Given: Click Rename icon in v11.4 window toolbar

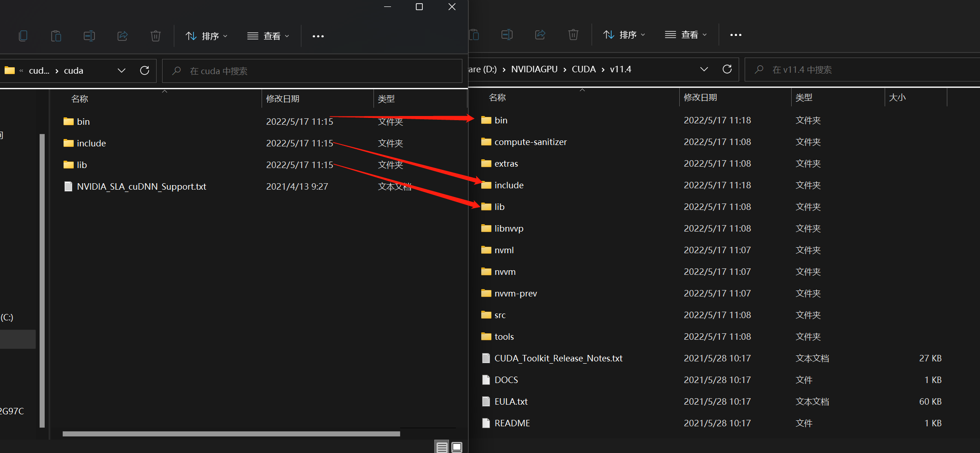Looking at the screenshot, I should pos(507,35).
